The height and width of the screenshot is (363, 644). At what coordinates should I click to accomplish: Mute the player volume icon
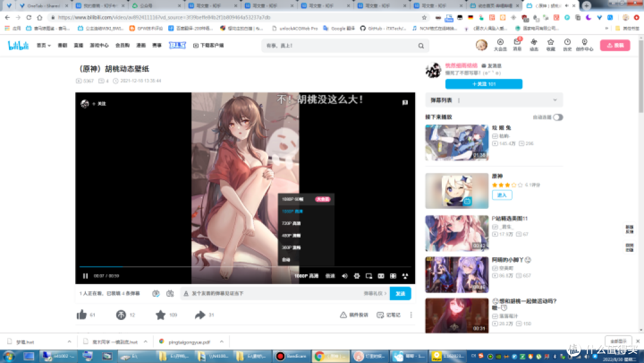point(345,276)
